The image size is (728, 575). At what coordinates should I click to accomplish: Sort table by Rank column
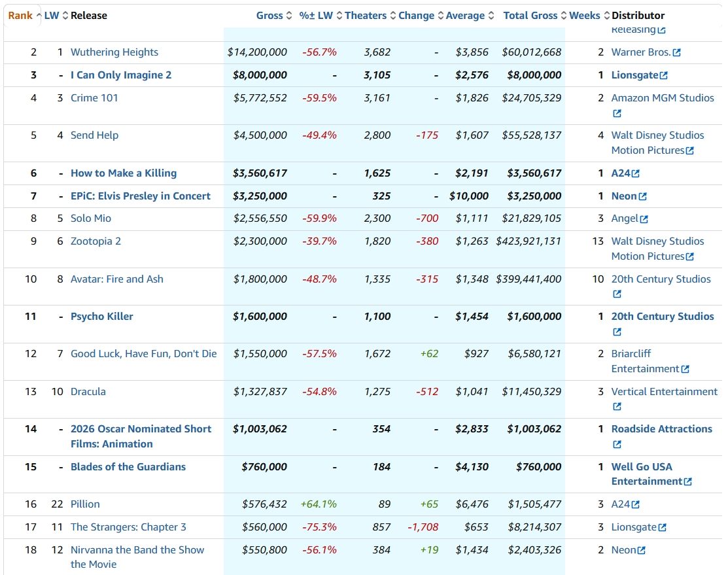coord(20,16)
